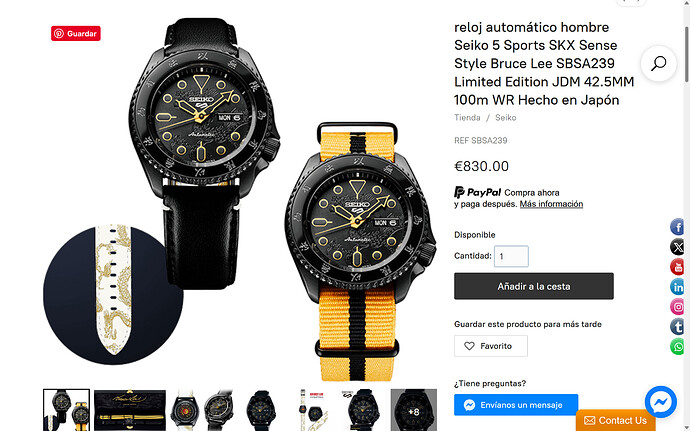Show the +8 additional photos thumbnail
690x431 pixels.
tap(414, 410)
